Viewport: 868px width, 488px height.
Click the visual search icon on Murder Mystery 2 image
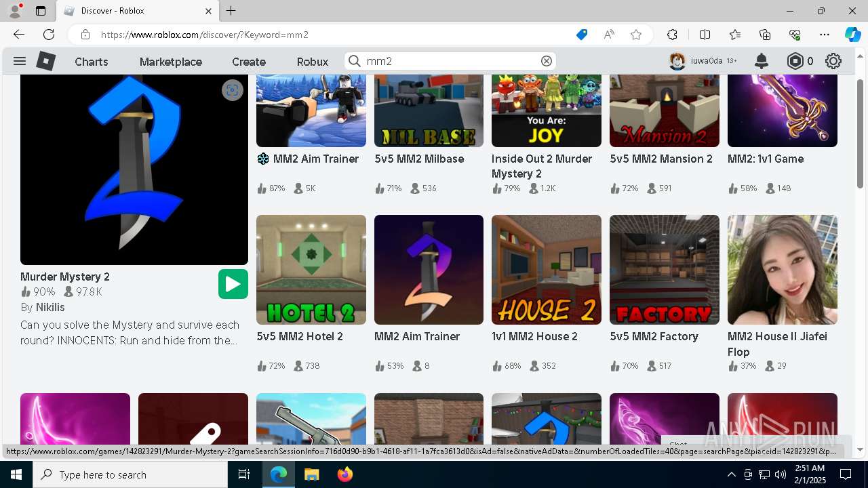click(233, 90)
